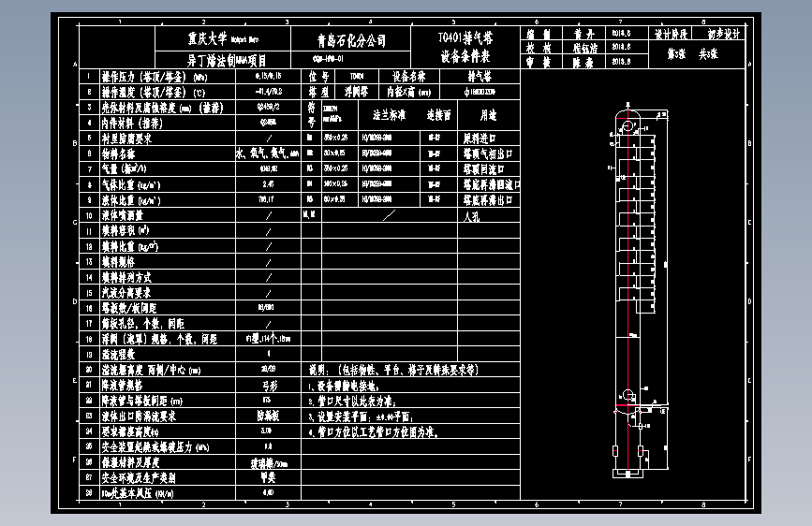Click the tower top head in elevation drawing
This screenshot has width=812, height=526.
[627, 112]
